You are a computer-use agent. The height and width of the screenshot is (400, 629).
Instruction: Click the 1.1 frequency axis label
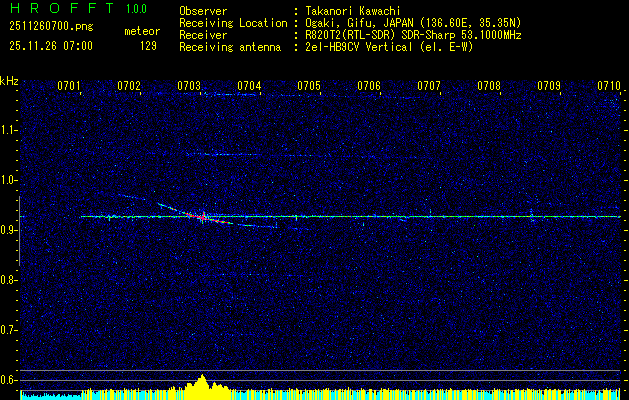click(x=9, y=130)
